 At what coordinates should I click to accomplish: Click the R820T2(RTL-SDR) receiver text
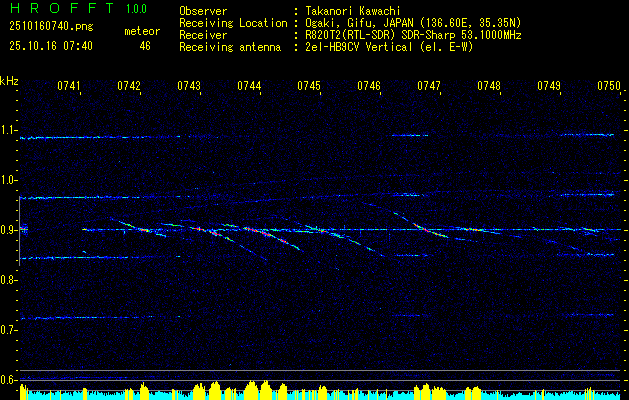pyautogui.click(x=413, y=35)
